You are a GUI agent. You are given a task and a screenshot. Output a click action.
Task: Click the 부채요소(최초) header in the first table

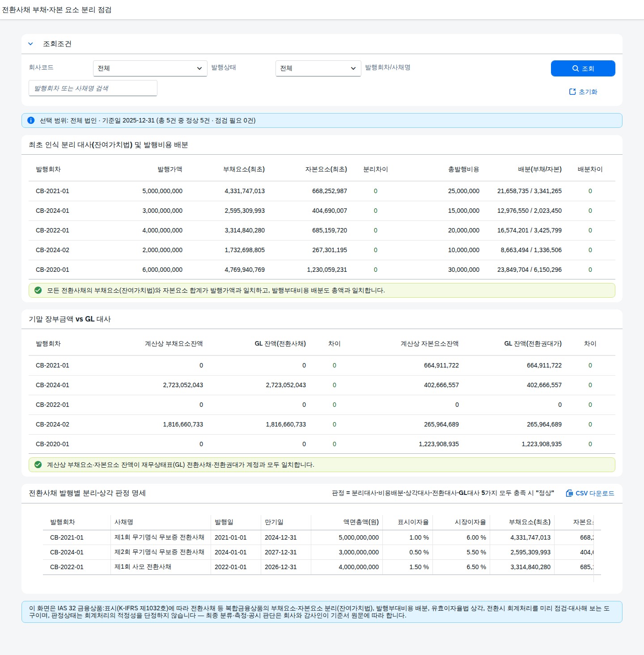coord(244,169)
